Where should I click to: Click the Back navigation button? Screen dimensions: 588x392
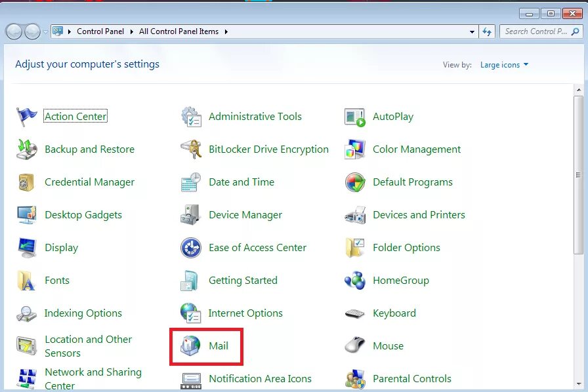[14, 32]
